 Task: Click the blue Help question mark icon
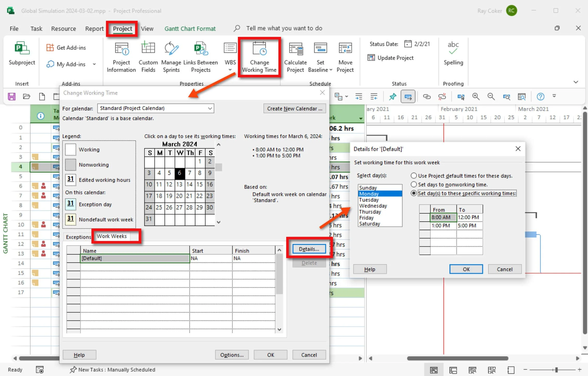(540, 97)
